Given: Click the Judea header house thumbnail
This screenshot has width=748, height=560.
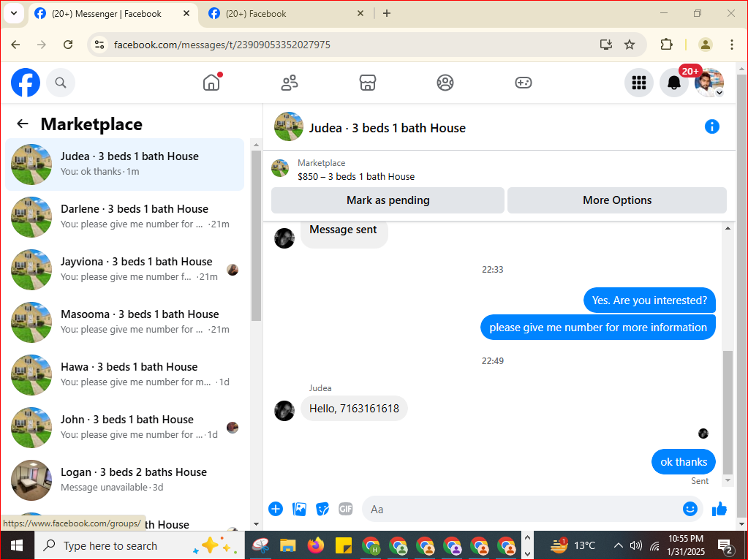Looking at the screenshot, I should 289,126.
